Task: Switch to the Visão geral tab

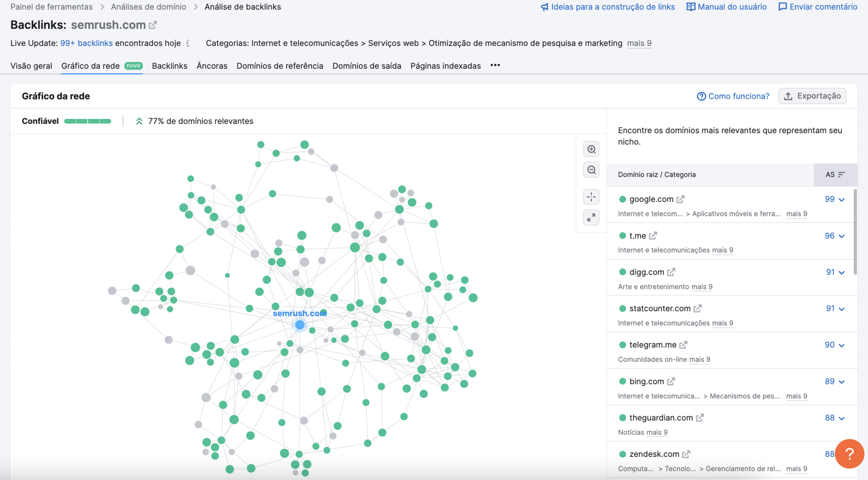Action: tap(31, 66)
